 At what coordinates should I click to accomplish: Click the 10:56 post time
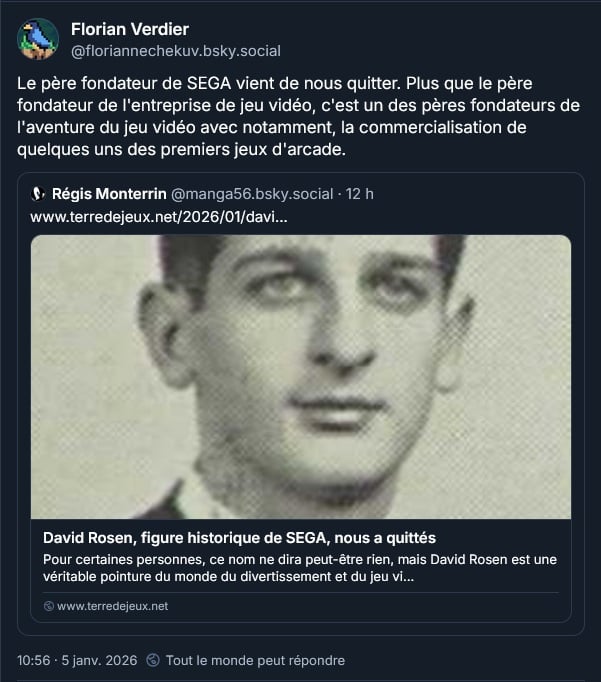33,660
